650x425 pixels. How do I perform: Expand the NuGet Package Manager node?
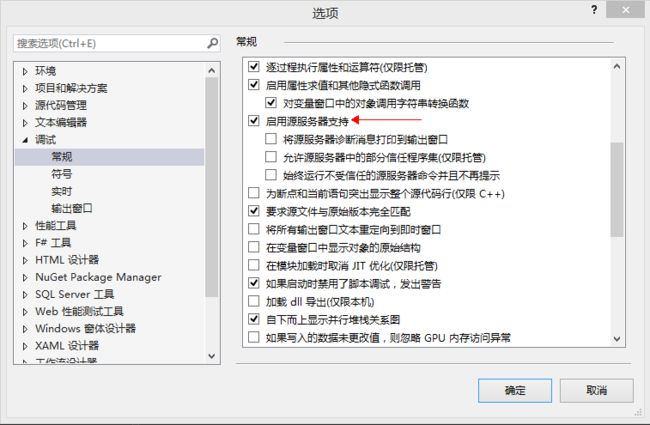click(25, 277)
